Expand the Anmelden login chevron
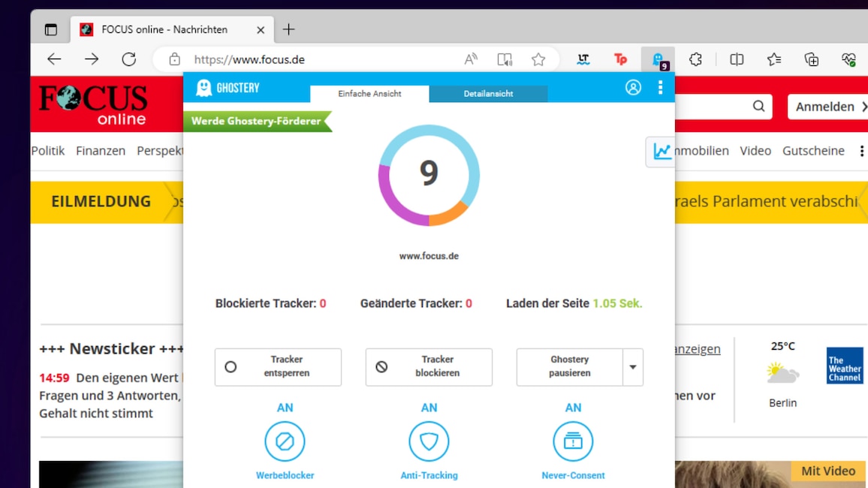Viewport: 868px width, 488px height. [863, 107]
